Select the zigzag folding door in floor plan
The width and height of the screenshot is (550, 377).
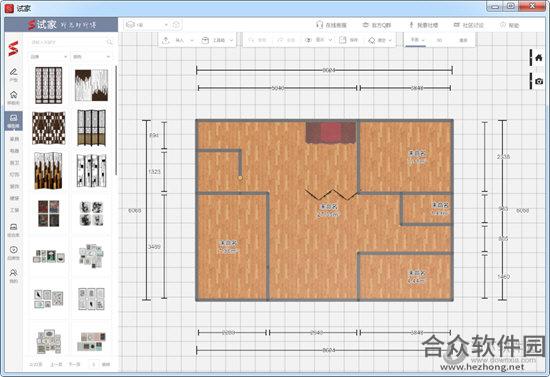point(331,195)
